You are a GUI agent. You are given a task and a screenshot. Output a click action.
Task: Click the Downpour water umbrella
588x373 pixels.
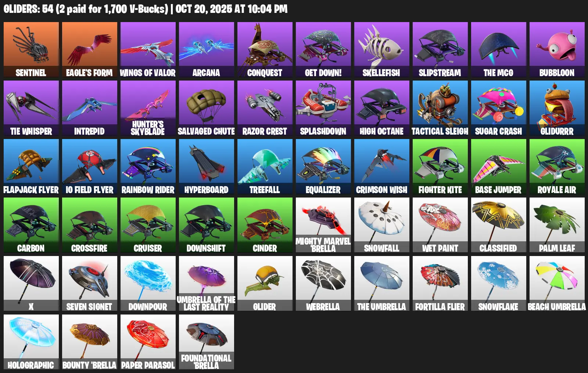(x=148, y=283)
